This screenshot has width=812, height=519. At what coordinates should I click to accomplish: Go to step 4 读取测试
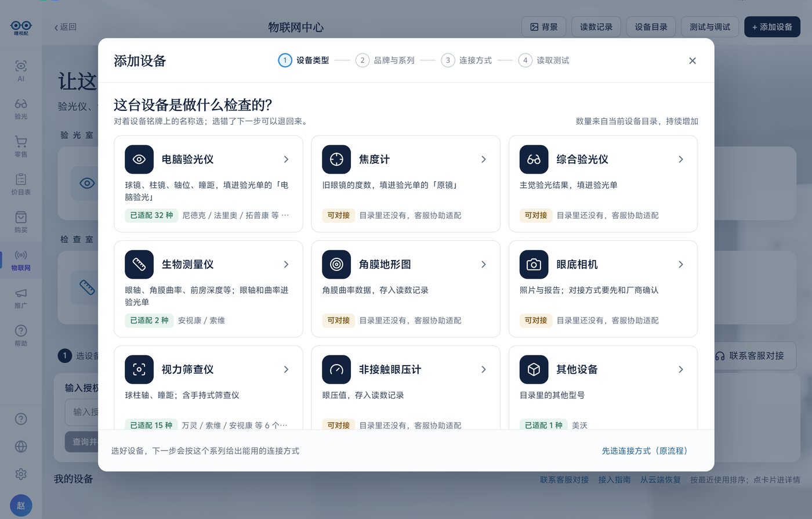pyautogui.click(x=544, y=60)
